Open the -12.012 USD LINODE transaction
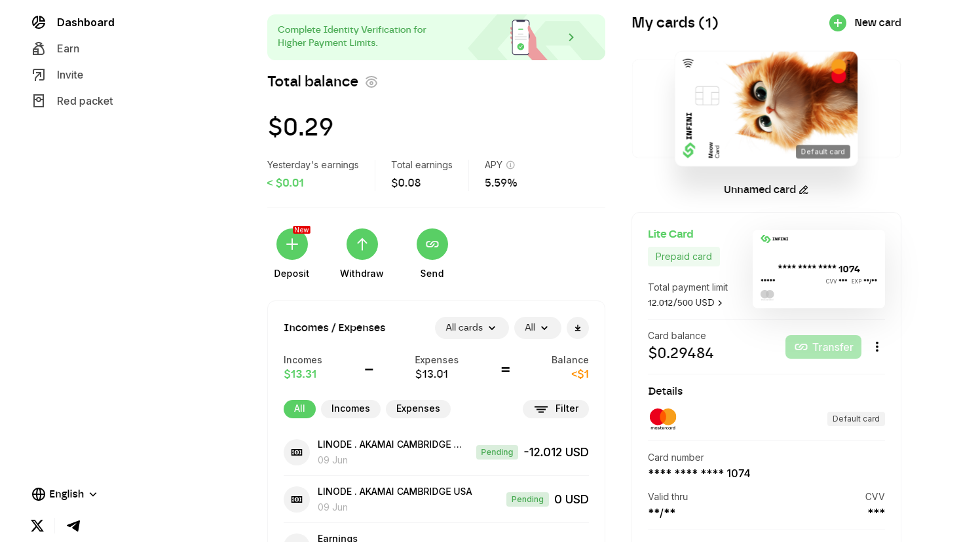The height and width of the screenshot is (542, 980). pyautogui.click(x=436, y=452)
